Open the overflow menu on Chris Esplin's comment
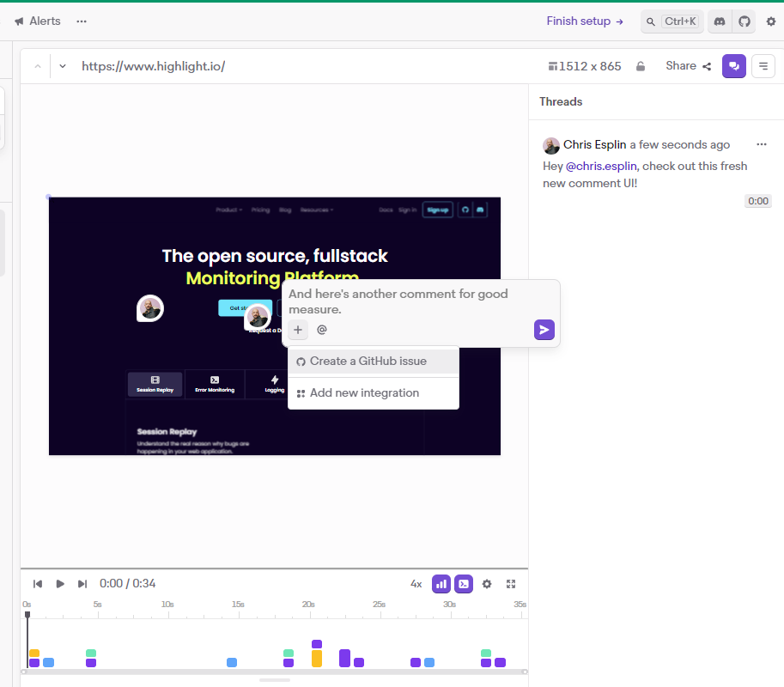This screenshot has width=784, height=687. coord(762,144)
